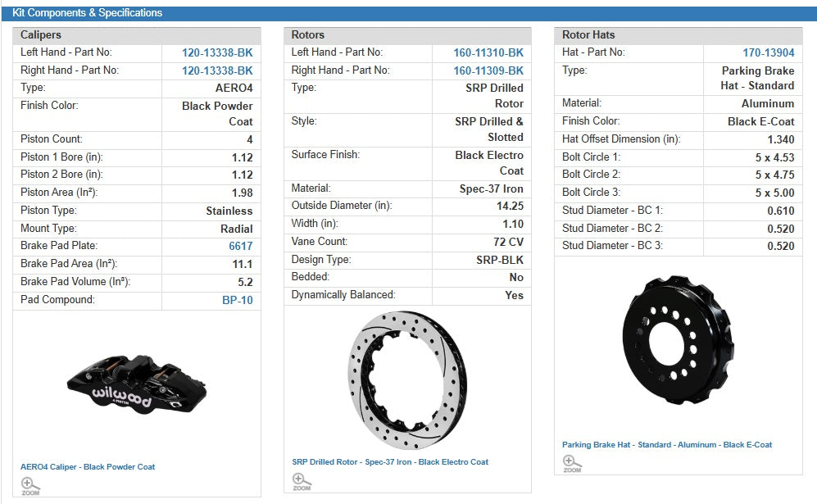817x504 pixels.
Task: Open the right hand rotor part 160-11309-BK
Action: tap(488, 70)
